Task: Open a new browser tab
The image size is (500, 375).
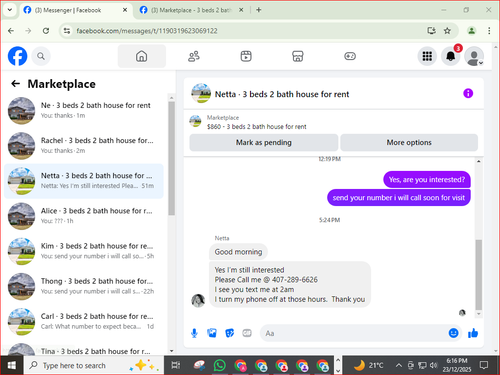Action: [x=258, y=10]
